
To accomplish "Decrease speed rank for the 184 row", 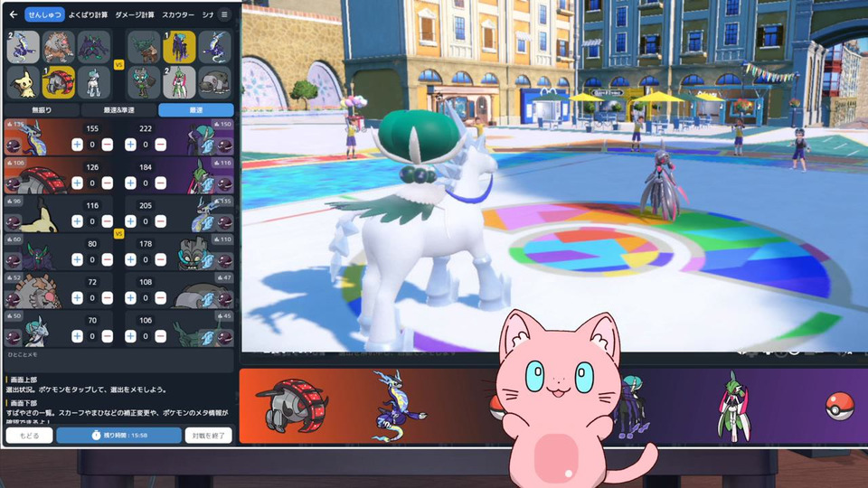I will 161,183.
